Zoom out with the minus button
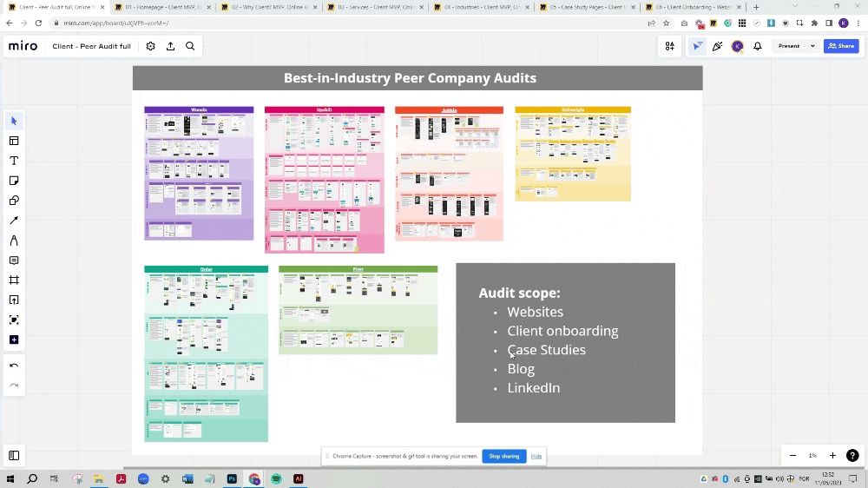868x488 pixels. pos(792,455)
